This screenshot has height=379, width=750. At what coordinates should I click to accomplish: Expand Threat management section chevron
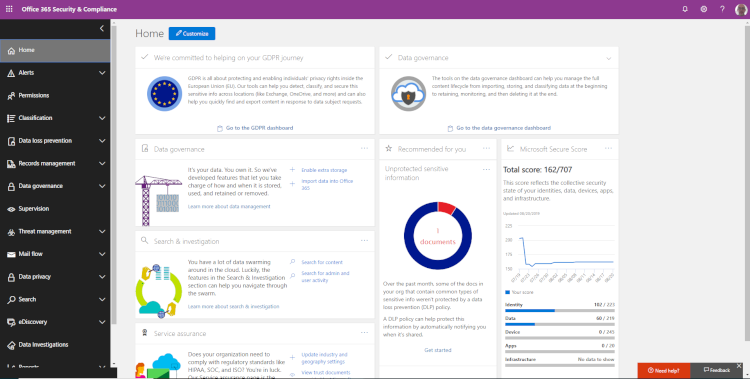click(x=102, y=232)
